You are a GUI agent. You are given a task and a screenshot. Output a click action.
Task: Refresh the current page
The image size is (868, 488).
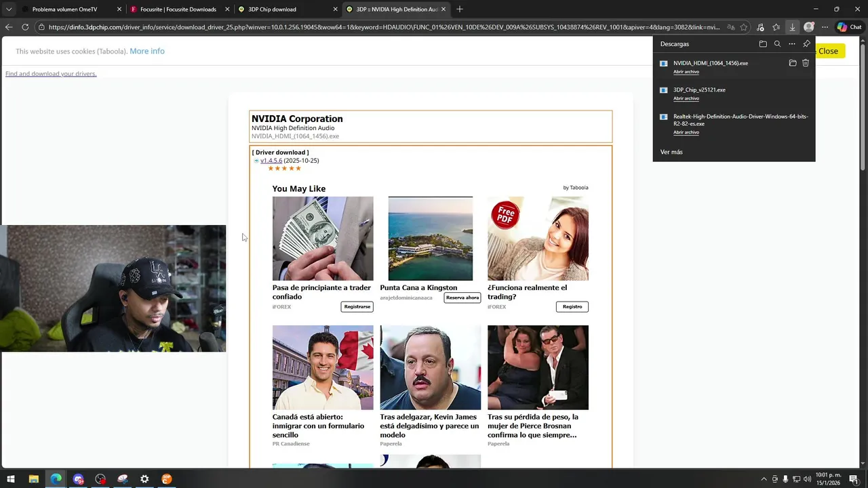point(25,27)
